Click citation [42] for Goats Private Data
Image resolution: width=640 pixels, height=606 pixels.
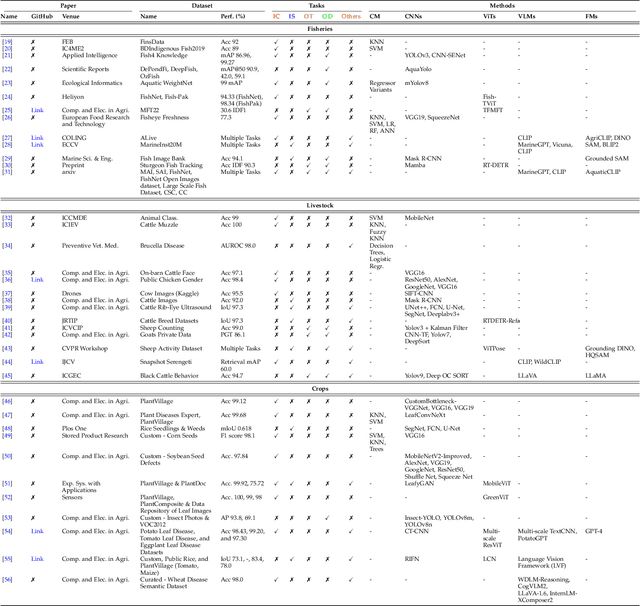coord(7,334)
